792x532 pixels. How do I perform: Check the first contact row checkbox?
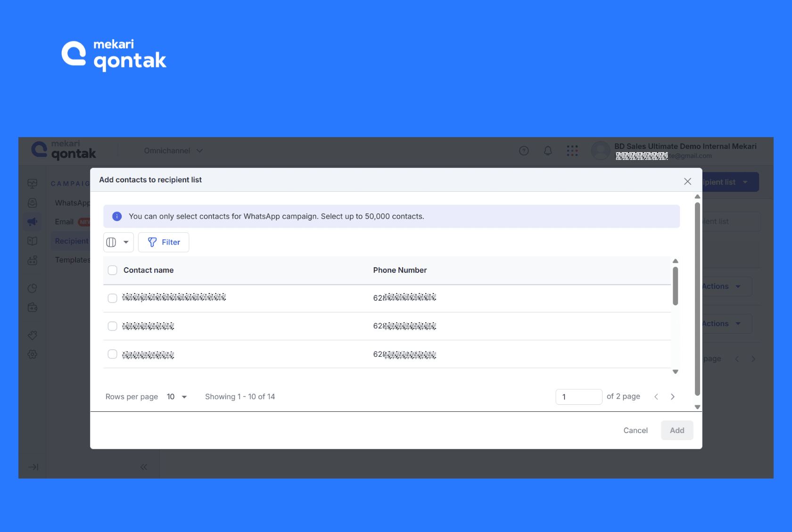pyautogui.click(x=113, y=298)
